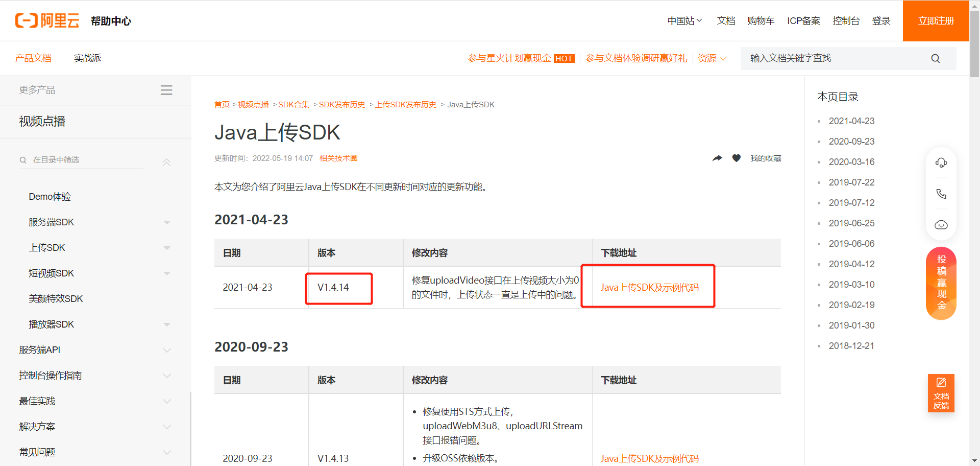Click the SDK合集 breadcrumb

tap(293, 105)
